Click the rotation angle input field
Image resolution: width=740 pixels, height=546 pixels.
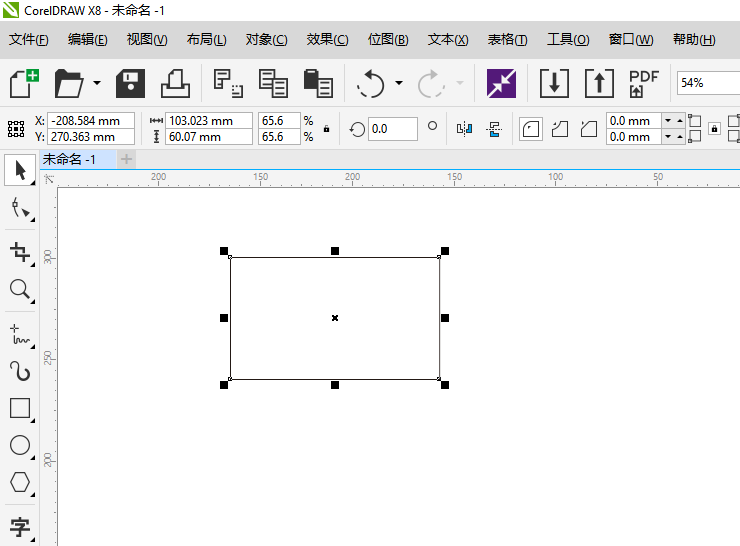[392, 129]
